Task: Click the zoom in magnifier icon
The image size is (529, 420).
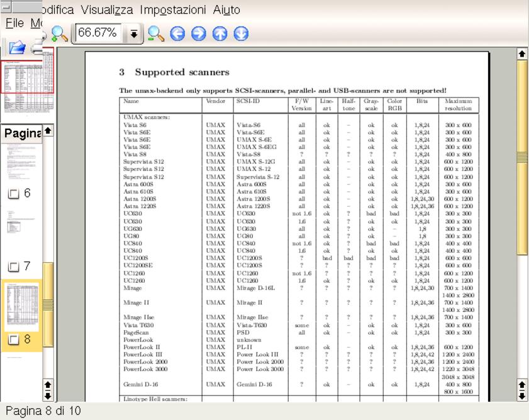Action: pyautogui.click(x=59, y=33)
